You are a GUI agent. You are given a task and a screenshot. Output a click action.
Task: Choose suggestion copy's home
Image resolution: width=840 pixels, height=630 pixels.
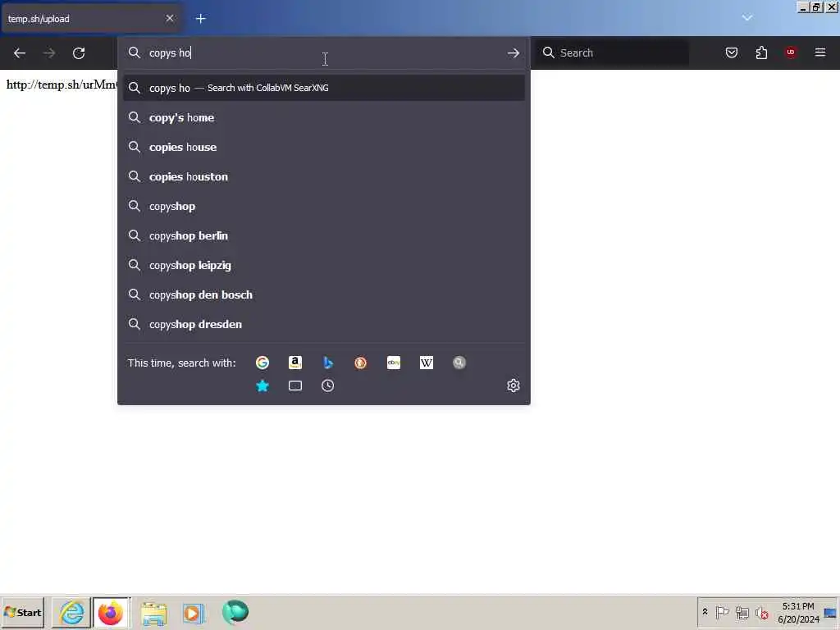click(x=324, y=117)
